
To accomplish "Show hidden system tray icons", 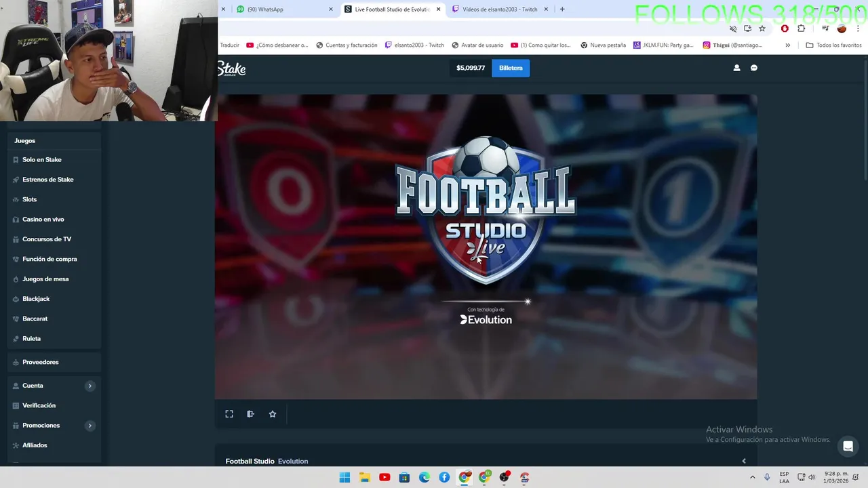I will (752, 477).
